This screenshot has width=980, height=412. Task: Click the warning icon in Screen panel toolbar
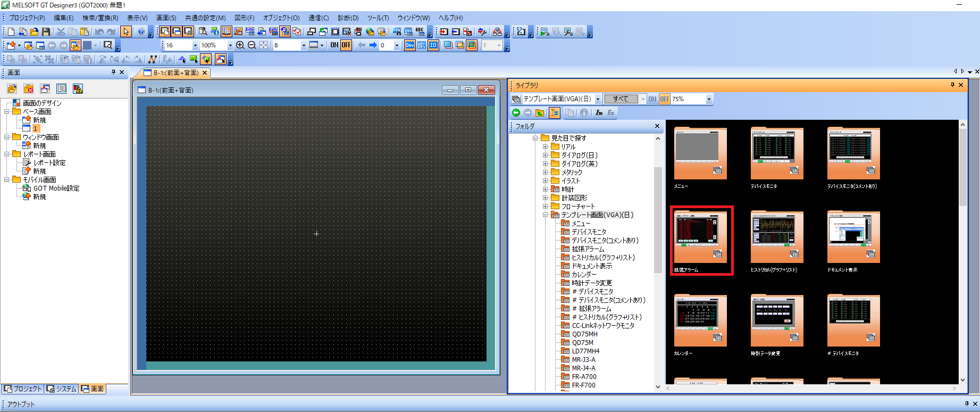tap(78, 89)
